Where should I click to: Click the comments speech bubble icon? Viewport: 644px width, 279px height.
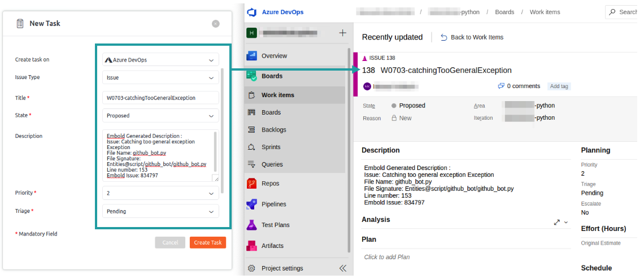pyautogui.click(x=501, y=86)
